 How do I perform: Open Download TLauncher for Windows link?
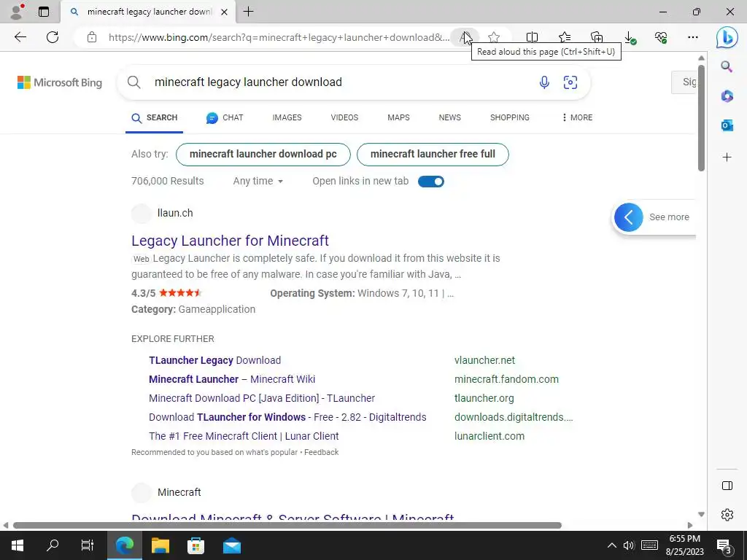[x=287, y=417]
